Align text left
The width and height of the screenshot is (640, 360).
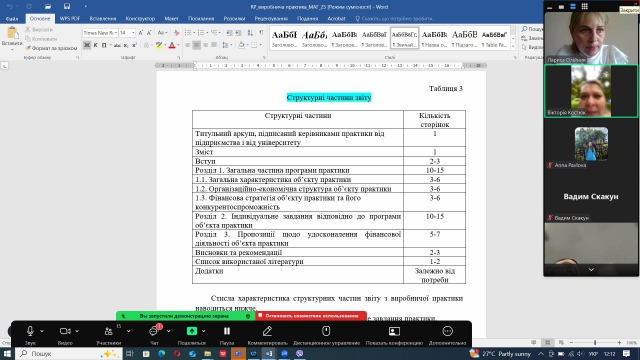[x=188, y=45]
